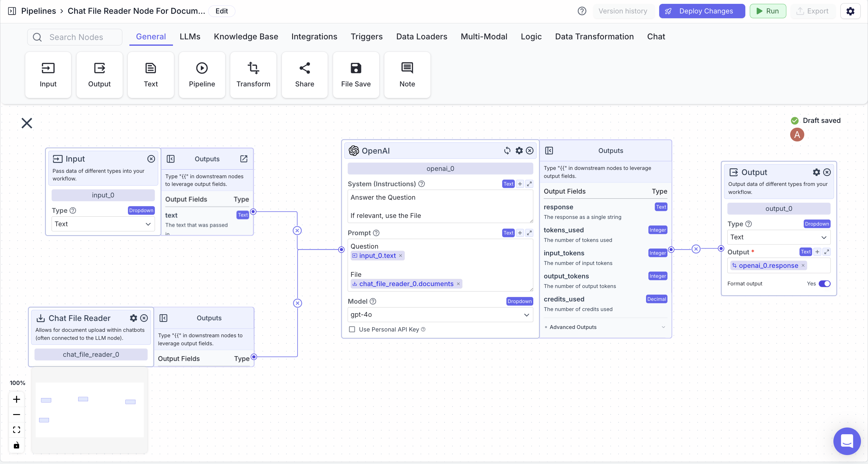Add a Share node from the toolbar
This screenshot has height=464, width=868.
pyautogui.click(x=304, y=75)
